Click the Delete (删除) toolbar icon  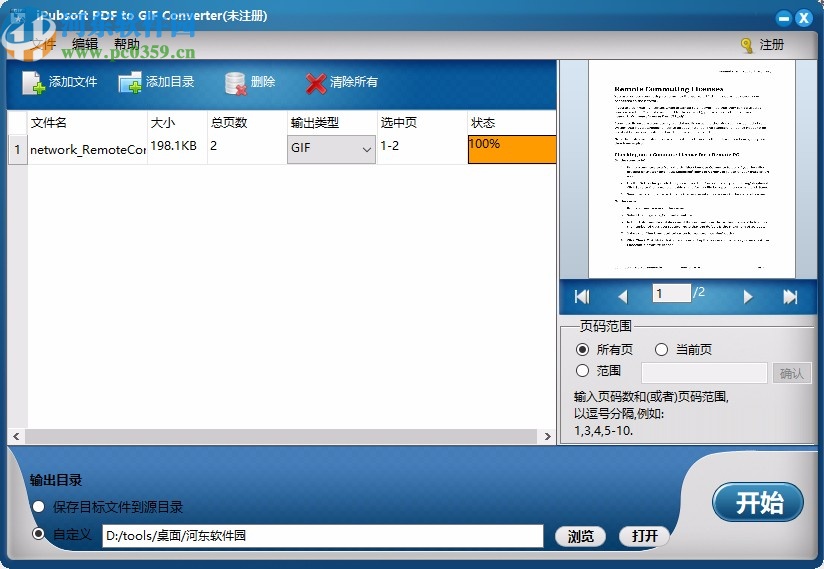(x=235, y=83)
